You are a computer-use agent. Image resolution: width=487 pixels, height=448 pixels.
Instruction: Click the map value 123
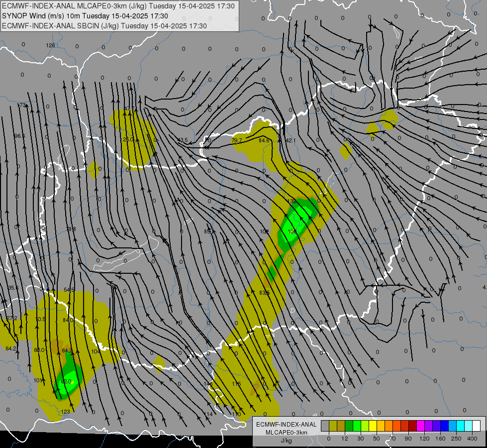click(65, 412)
